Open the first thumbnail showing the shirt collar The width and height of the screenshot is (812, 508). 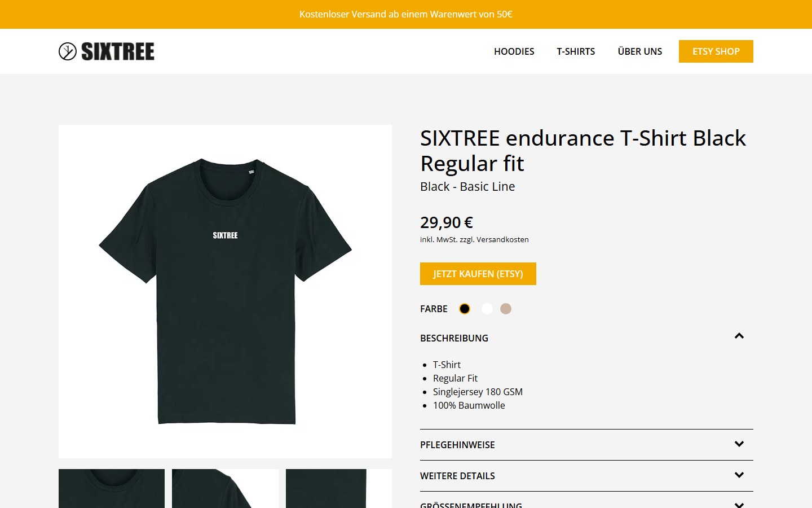[112, 488]
